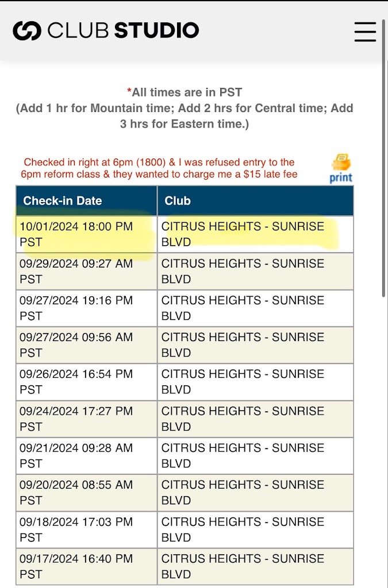Select the 09/29/2024 09:27 AM check-in
This screenshot has width=388, height=588.
pos(76,271)
